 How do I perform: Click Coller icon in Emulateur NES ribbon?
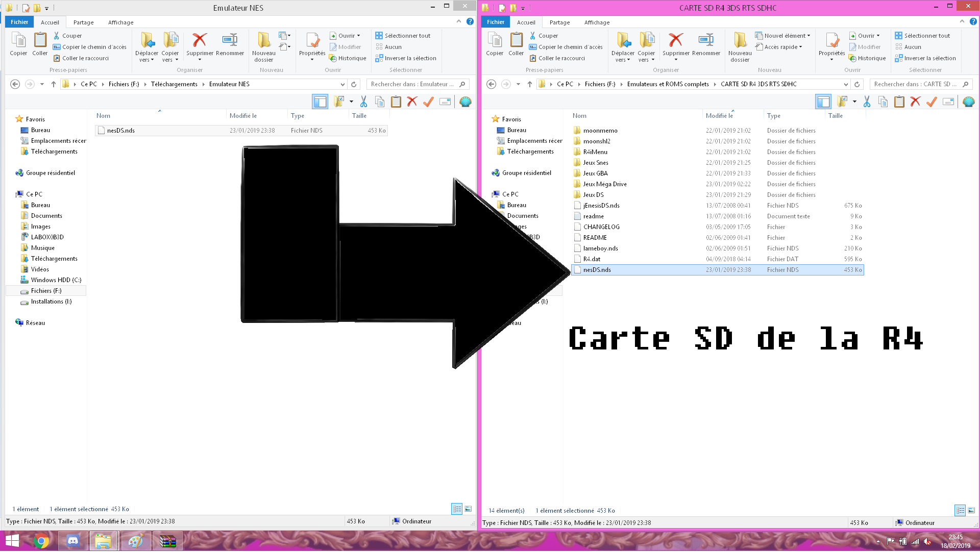(x=40, y=40)
